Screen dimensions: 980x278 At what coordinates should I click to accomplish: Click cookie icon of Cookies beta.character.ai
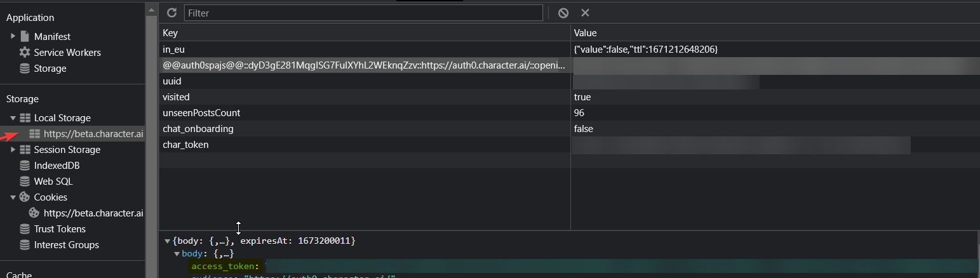(34, 213)
